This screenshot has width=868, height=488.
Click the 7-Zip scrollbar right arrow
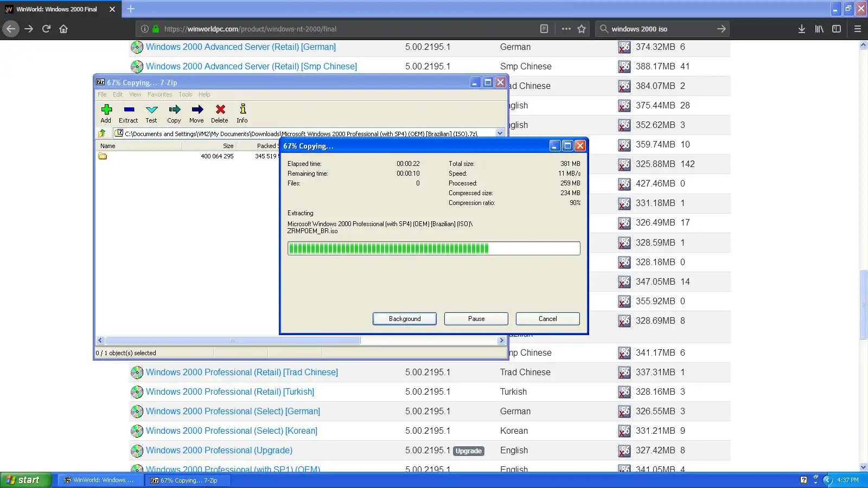click(x=501, y=341)
